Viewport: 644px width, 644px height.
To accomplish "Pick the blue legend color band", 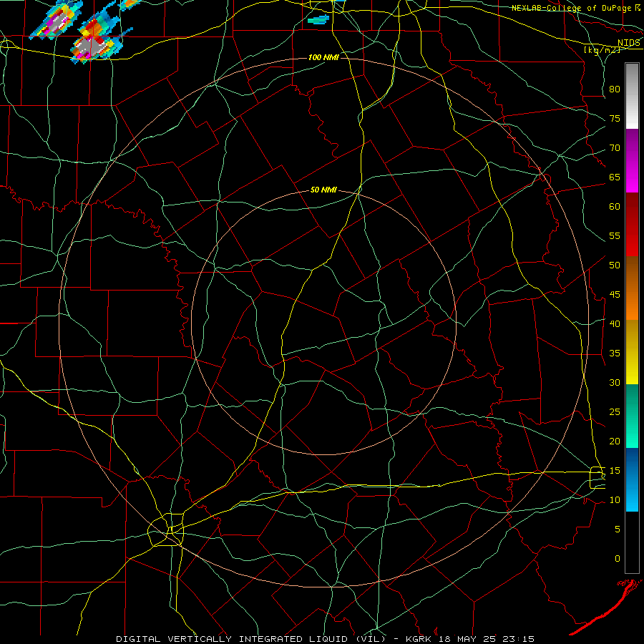I will [632, 479].
